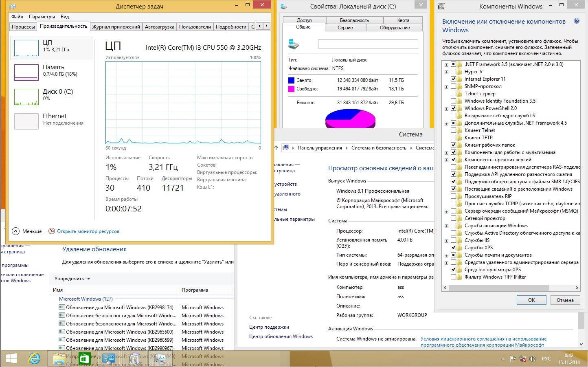Viewport: 588px width, 367px height.
Task: Click Компоненты Windows title bar icon
Action: click(441, 7)
